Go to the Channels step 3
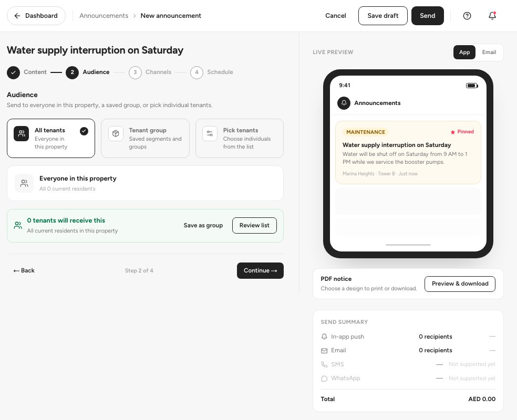Screen dimensions: 517x420 pos(150,72)
